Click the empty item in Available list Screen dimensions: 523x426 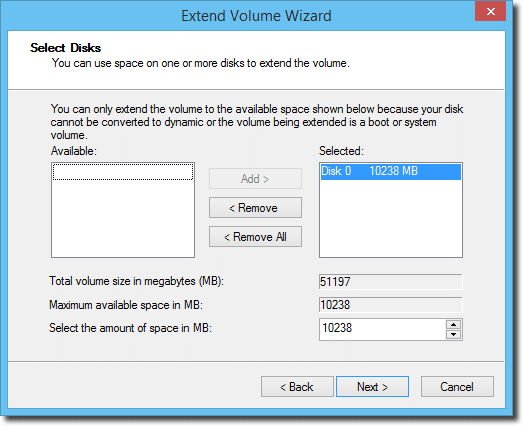pyautogui.click(x=123, y=171)
